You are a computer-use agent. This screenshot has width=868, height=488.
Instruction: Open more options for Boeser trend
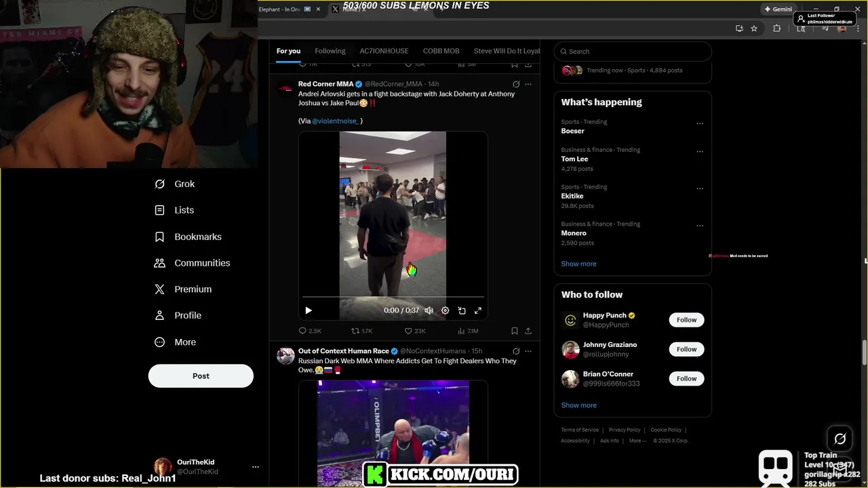(x=700, y=123)
